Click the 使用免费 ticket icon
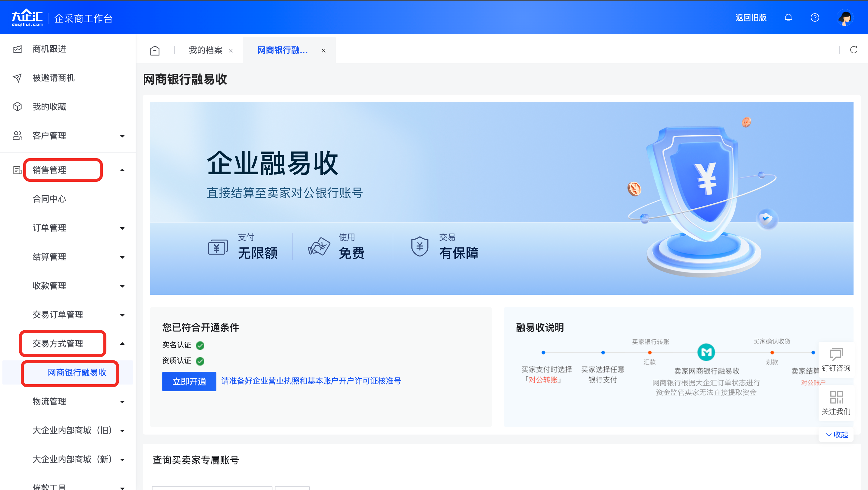The width and height of the screenshot is (868, 490). [x=319, y=247]
